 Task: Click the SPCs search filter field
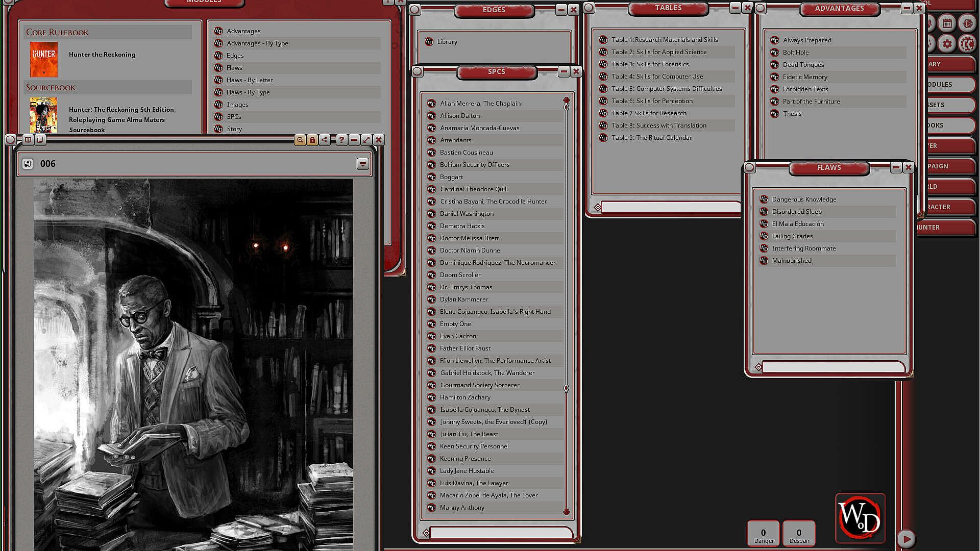tap(501, 533)
